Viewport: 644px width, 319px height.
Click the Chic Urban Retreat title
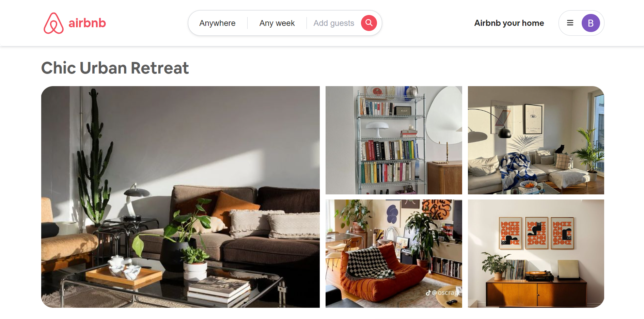(115, 68)
